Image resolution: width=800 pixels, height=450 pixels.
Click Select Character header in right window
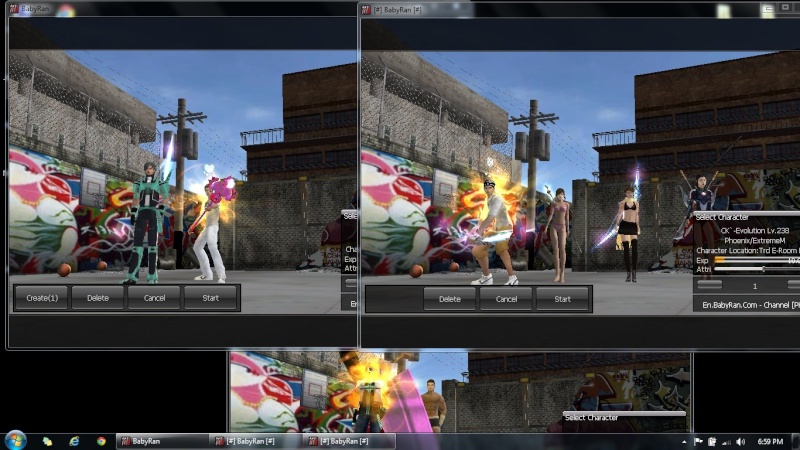[x=722, y=217]
